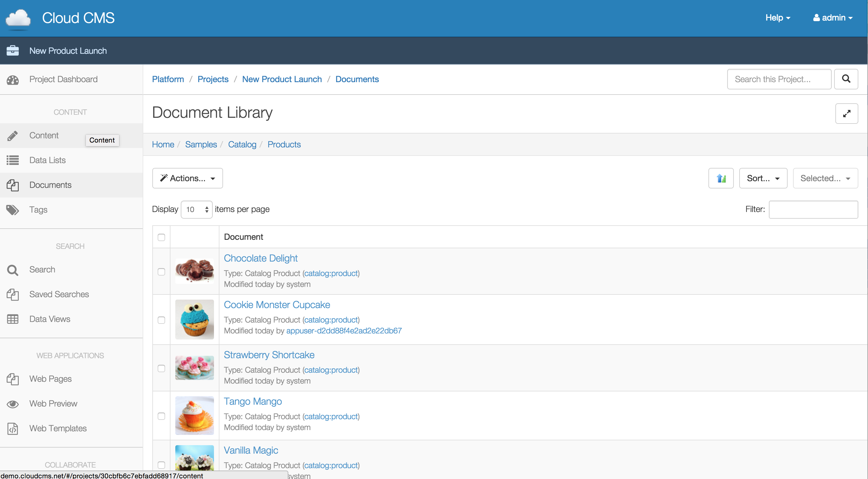Click the Data Views table icon
This screenshot has height=479, width=868.
click(13, 319)
